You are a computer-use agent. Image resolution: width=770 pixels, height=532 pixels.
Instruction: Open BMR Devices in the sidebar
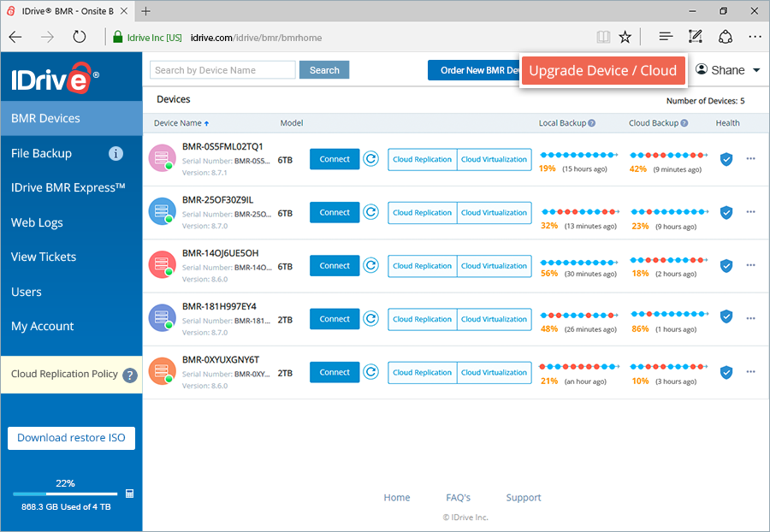72,118
